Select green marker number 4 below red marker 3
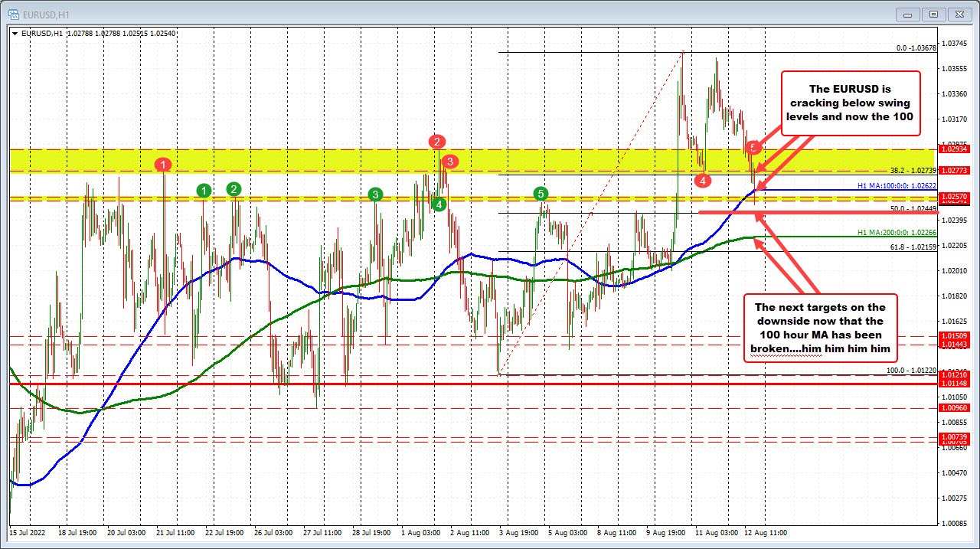 [439, 205]
